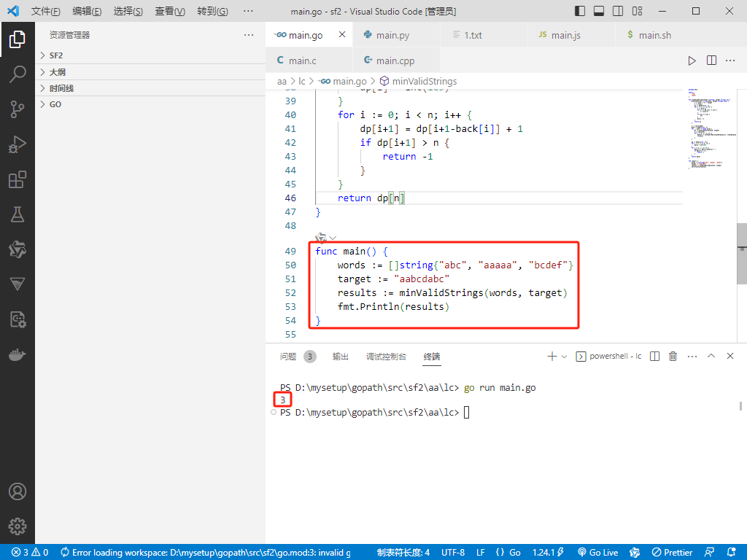The width and height of the screenshot is (747, 560).
Task: Run the Go file with play button
Action: pyautogui.click(x=692, y=61)
